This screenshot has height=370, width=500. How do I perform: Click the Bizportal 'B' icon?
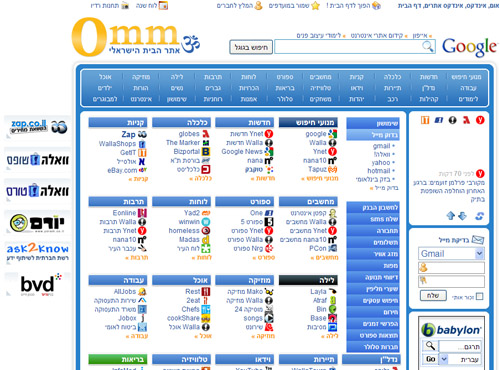tap(206, 152)
